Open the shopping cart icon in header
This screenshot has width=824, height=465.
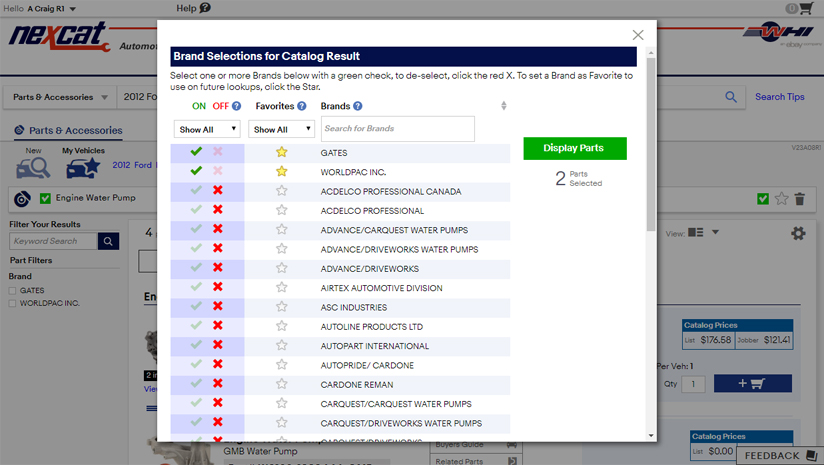[806, 8]
